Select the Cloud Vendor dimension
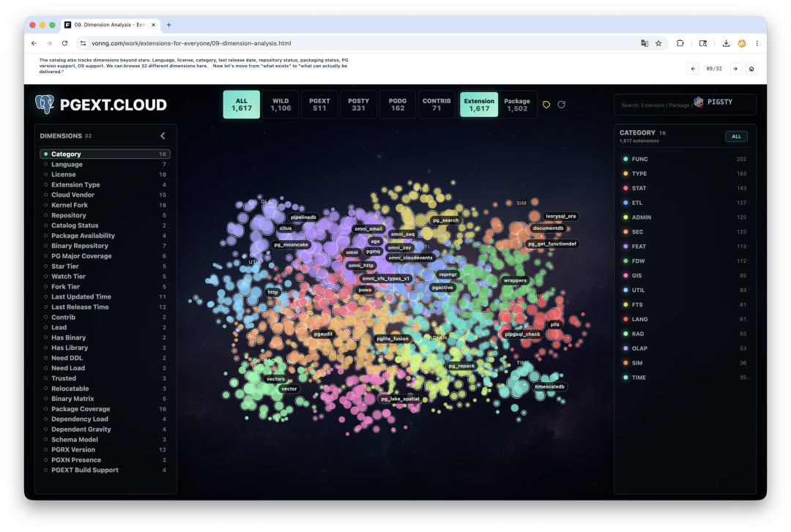The height and width of the screenshot is (532, 791). click(x=105, y=195)
